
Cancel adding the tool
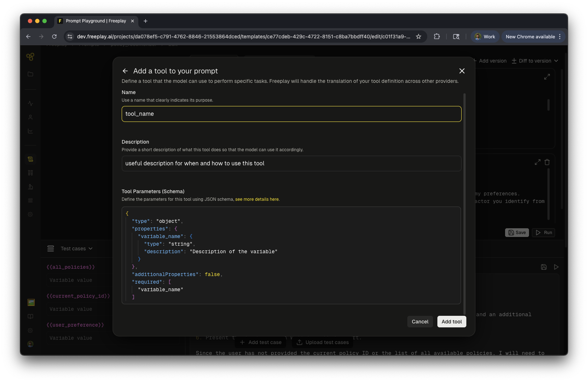click(x=420, y=322)
